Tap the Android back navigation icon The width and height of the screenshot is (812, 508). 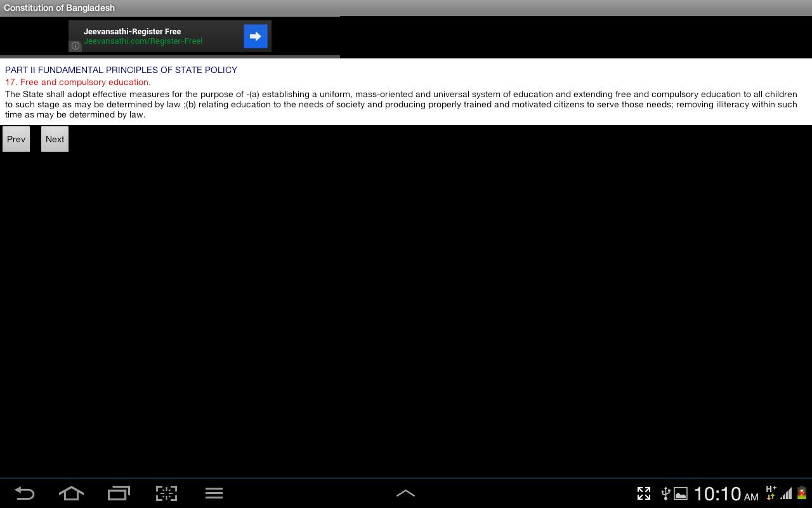(24, 493)
